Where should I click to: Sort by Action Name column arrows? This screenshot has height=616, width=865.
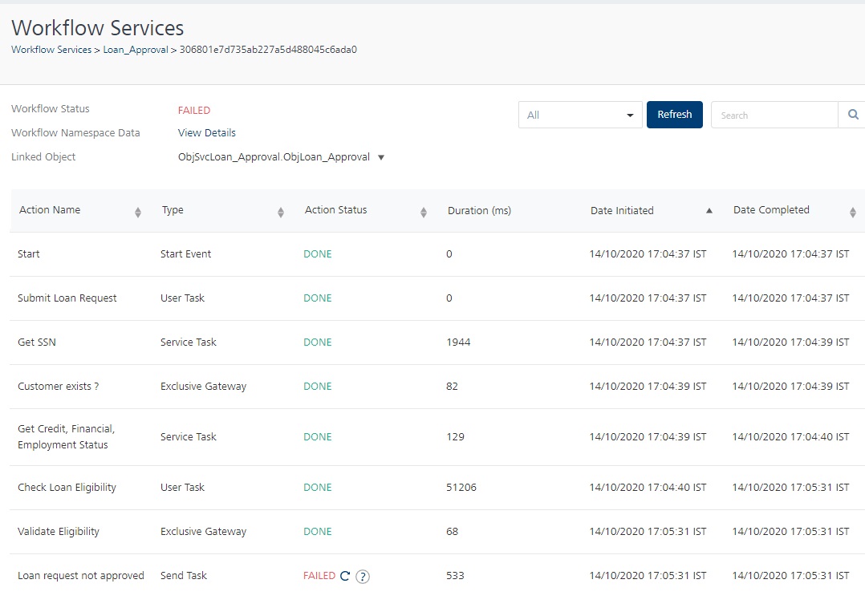point(138,212)
